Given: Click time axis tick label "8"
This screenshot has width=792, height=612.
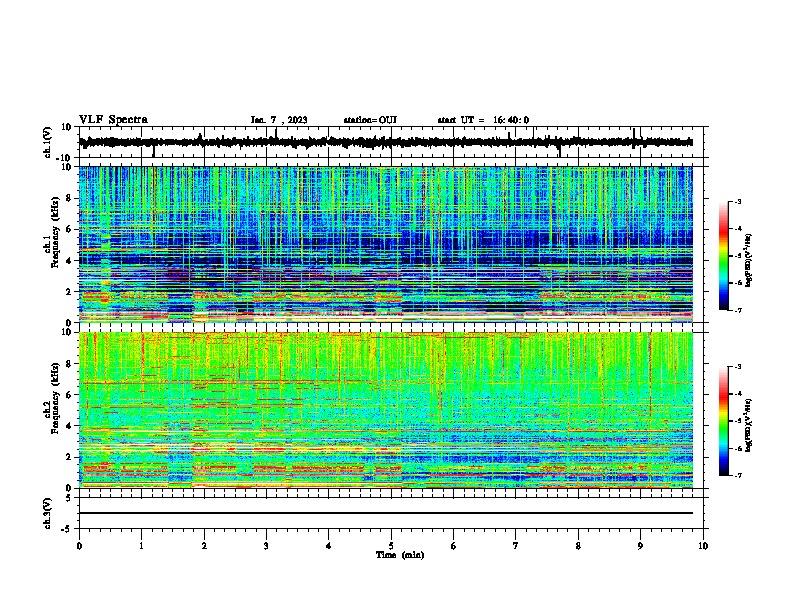Looking at the screenshot, I should (578, 546).
